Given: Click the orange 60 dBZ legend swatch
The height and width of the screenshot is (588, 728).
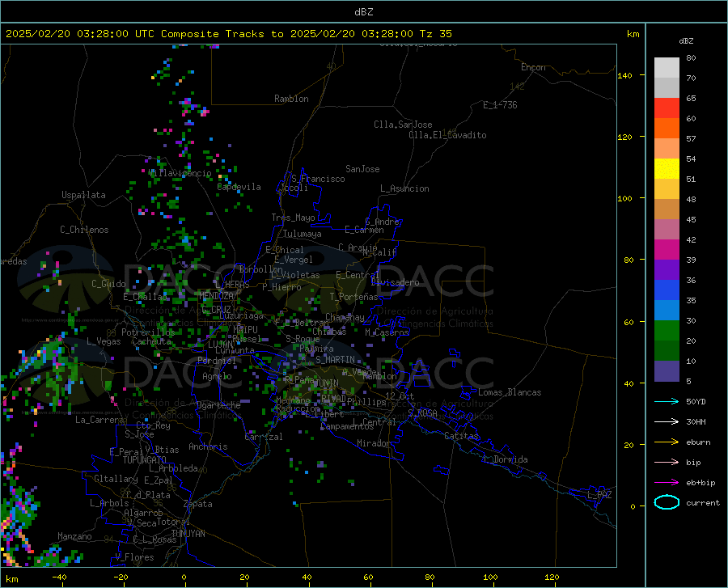Looking at the screenshot, I should tap(667, 129).
